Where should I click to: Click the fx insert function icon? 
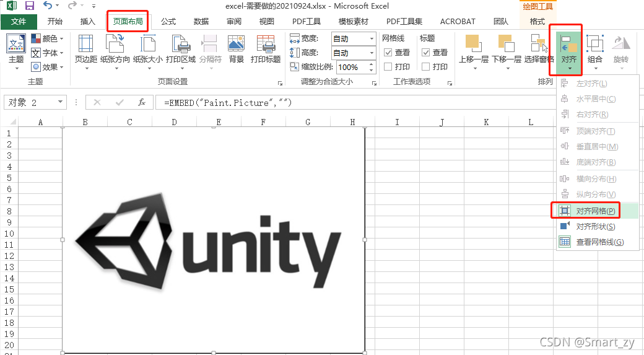pyautogui.click(x=142, y=102)
